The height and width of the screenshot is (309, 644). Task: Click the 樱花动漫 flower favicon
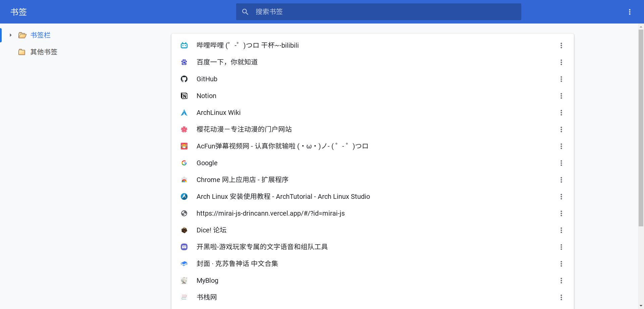(184, 129)
